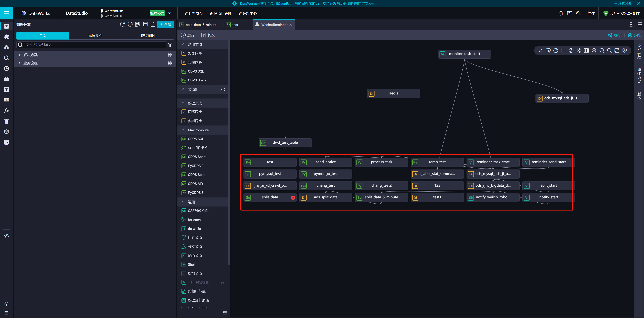Open the open-tabs dropdown chevron circle

[631, 24]
